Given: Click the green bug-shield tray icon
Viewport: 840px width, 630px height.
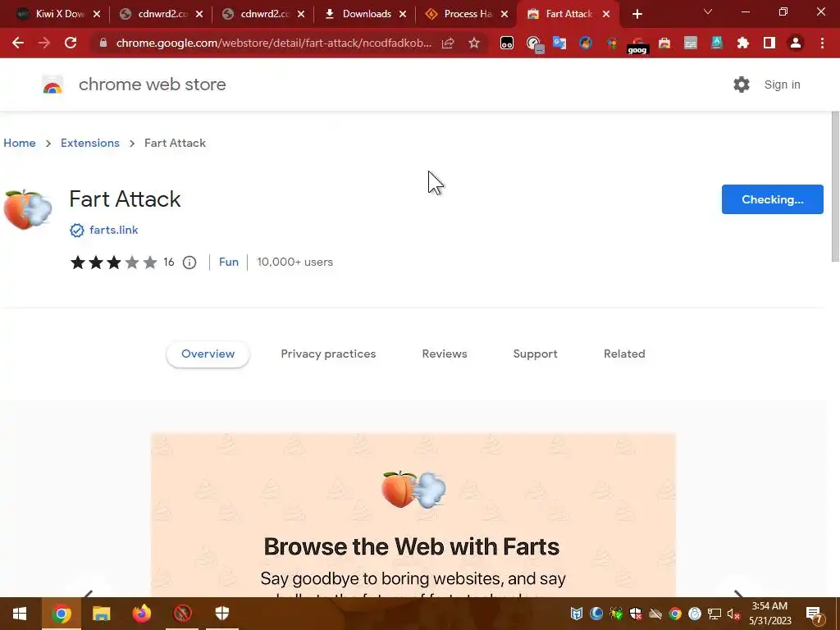Looking at the screenshot, I should pyautogui.click(x=616, y=614).
